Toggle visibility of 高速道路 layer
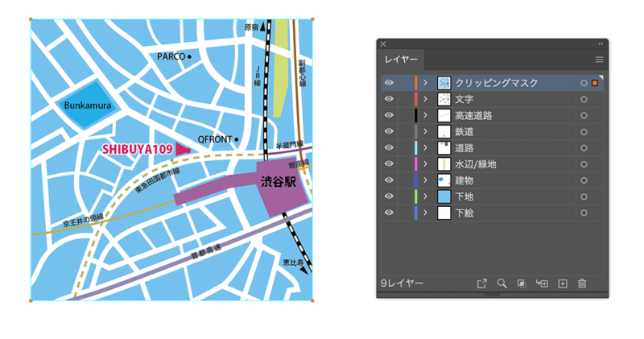644x339 pixels. [x=389, y=115]
